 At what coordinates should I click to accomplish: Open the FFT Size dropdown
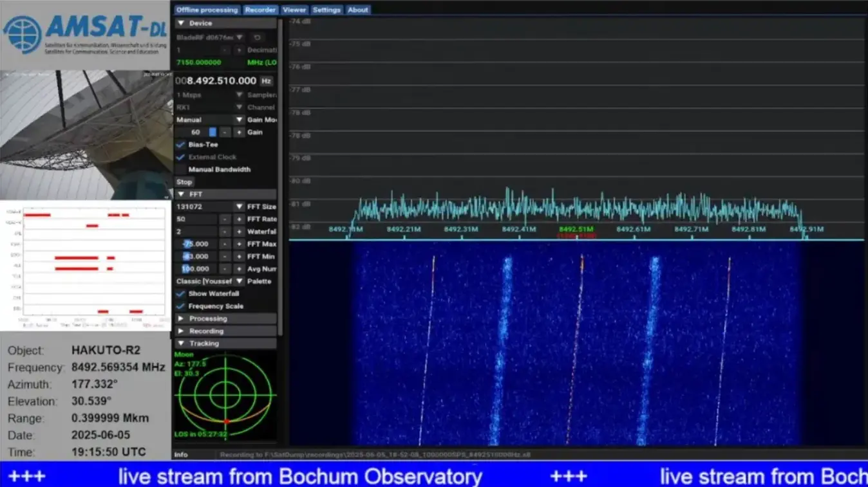(239, 207)
